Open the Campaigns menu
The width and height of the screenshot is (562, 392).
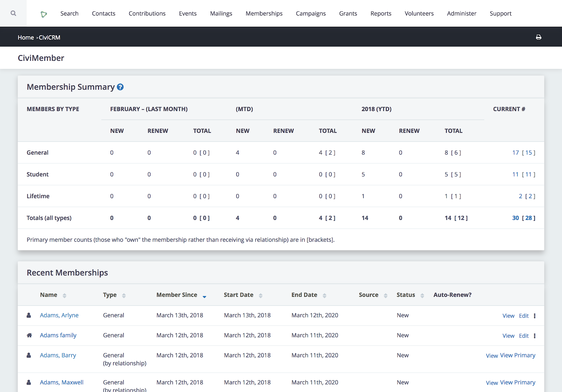pyautogui.click(x=311, y=13)
